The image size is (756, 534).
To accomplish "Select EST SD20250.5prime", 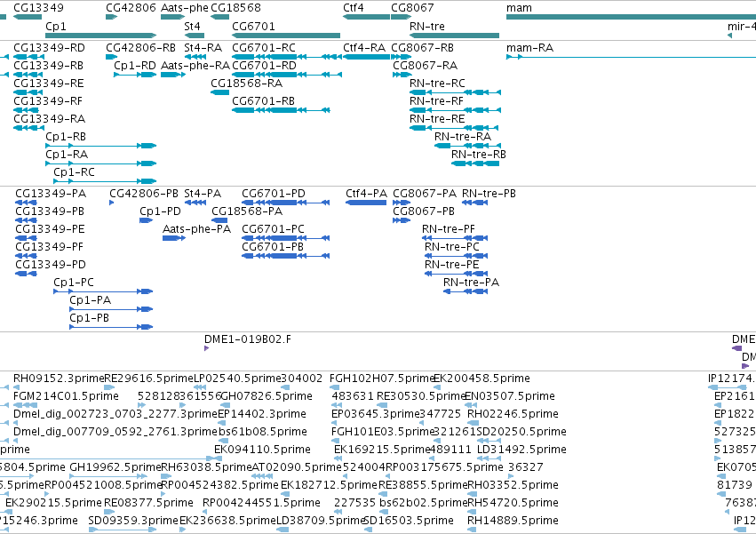I will click(521, 432).
